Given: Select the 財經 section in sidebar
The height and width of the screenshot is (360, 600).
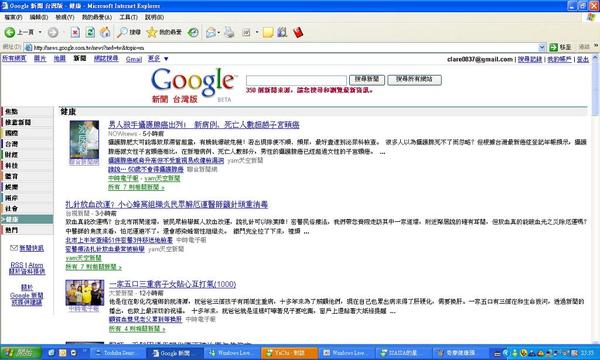Looking at the screenshot, I should pyautogui.click(x=27, y=155).
